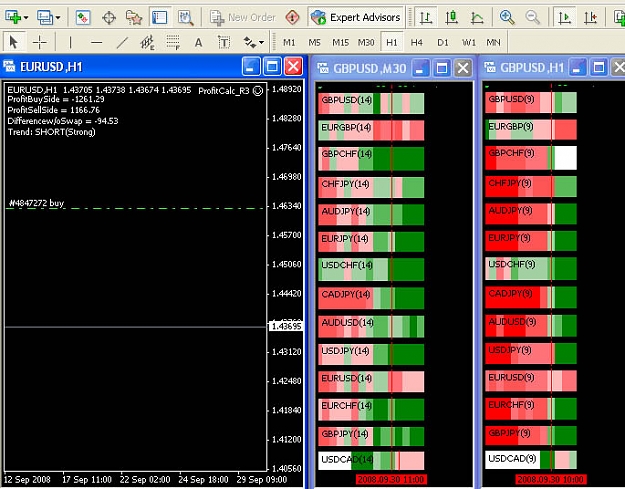This screenshot has height=489, width=625.
Task: Zoom out of the chart
Action: coord(533,17)
